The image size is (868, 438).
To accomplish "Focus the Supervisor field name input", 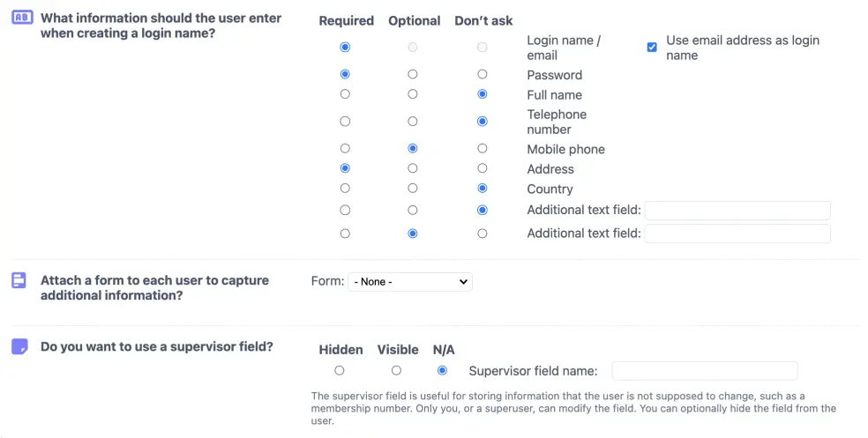I will (704, 371).
